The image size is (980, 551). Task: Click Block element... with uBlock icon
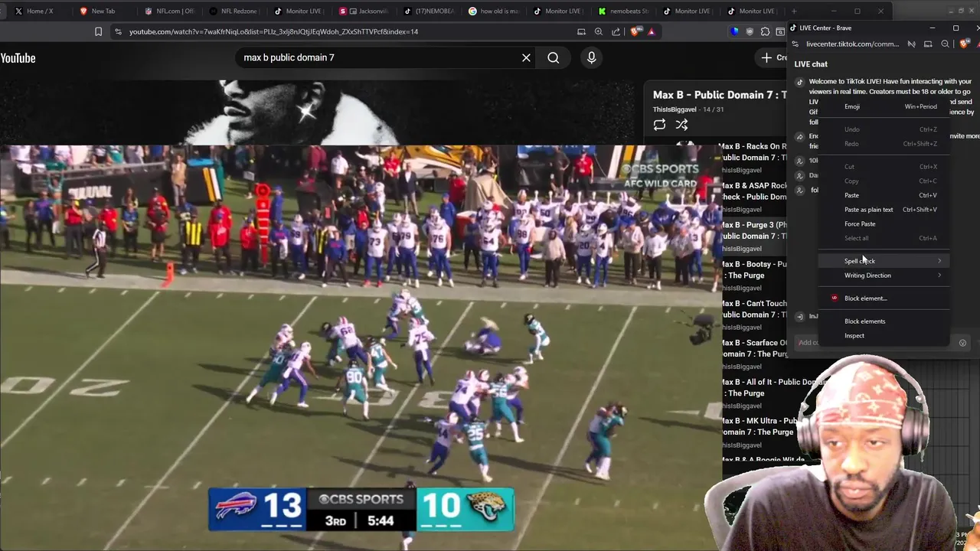pyautogui.click(x=884, y=298)
